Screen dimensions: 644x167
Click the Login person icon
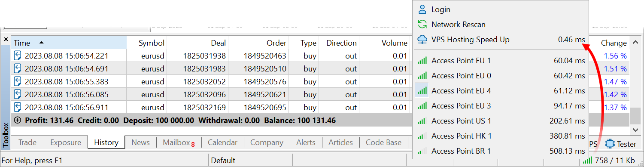click(422, 9)
